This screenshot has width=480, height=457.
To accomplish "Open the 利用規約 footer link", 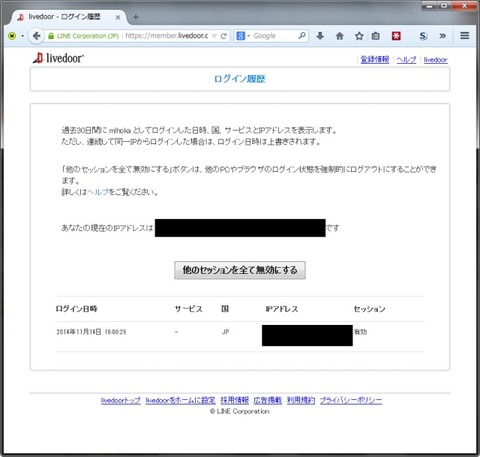I will coord(301,400).
